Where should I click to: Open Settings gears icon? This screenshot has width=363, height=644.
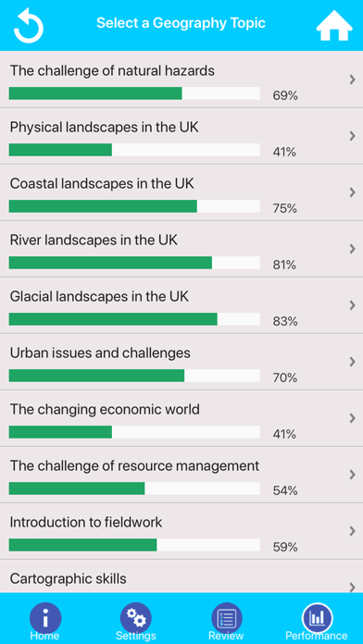(x=136, y=618)
